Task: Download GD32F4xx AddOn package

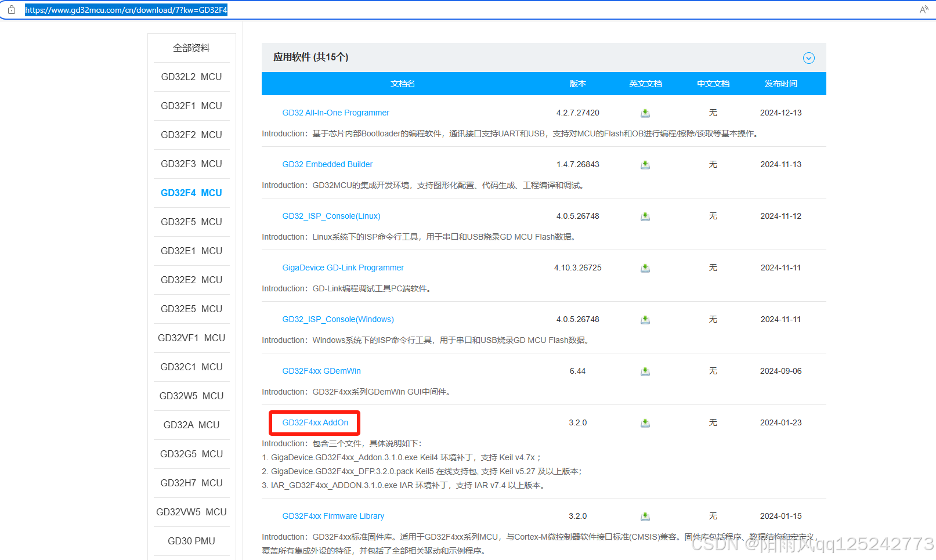Action: [645, 423]
